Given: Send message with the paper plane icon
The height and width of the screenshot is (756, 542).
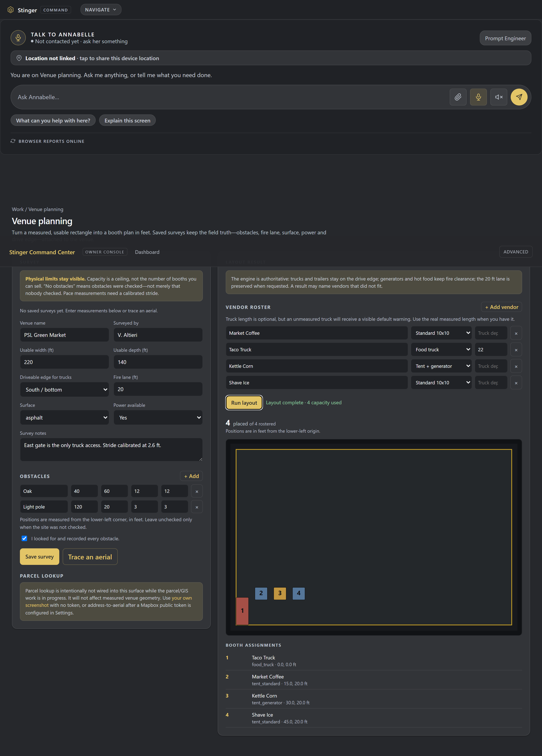Looking at the screenshot, I should (519, 97).
